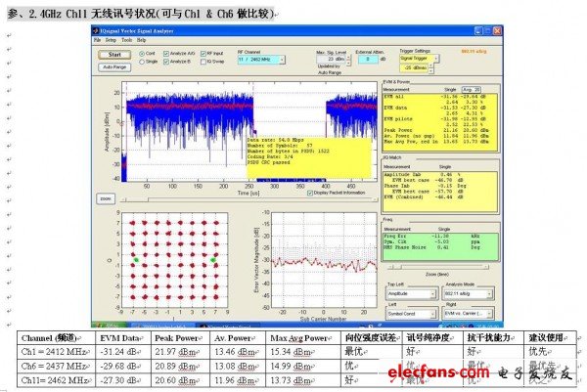Open the File menu
Screen dimensions: 587x392
coord(97,40)
